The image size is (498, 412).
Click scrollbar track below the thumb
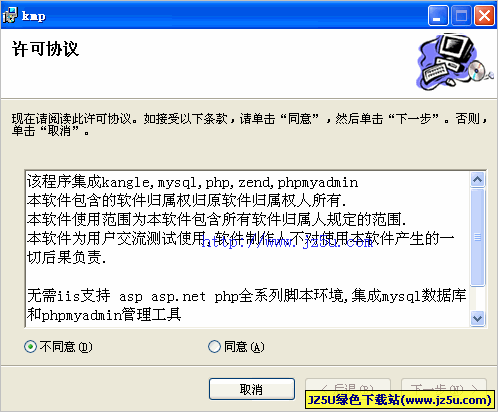(478, 298)
